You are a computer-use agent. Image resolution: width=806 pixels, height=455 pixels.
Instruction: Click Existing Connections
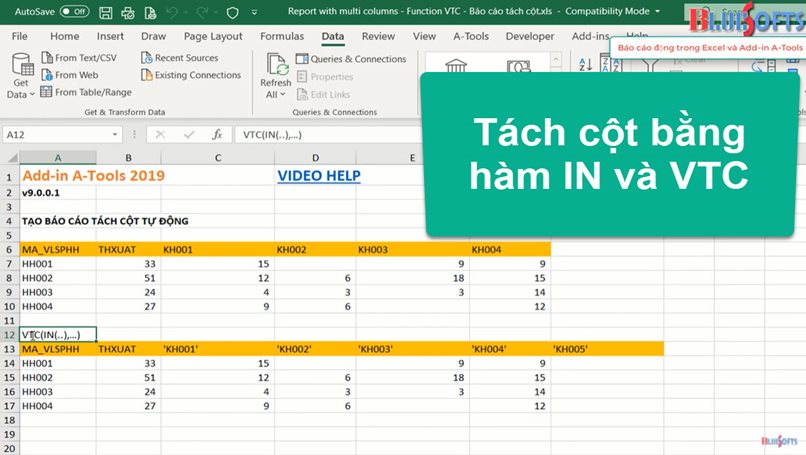[191, 75]
